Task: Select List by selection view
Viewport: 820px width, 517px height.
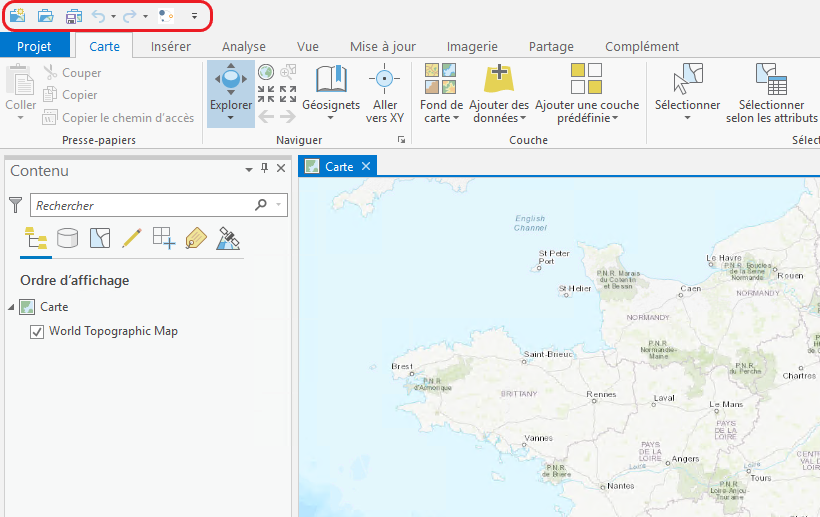Action: click(x=100, y=238)
